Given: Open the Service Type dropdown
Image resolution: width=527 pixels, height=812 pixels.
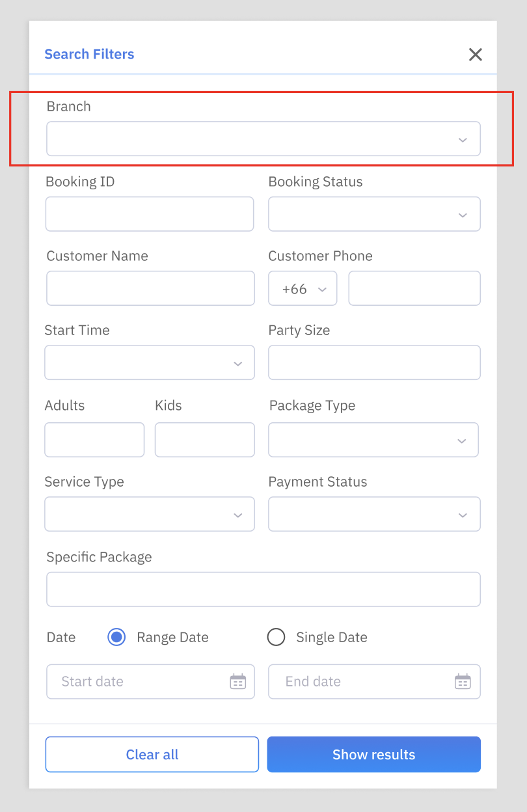Looking at the screenshot, I should tap(150, 514).
